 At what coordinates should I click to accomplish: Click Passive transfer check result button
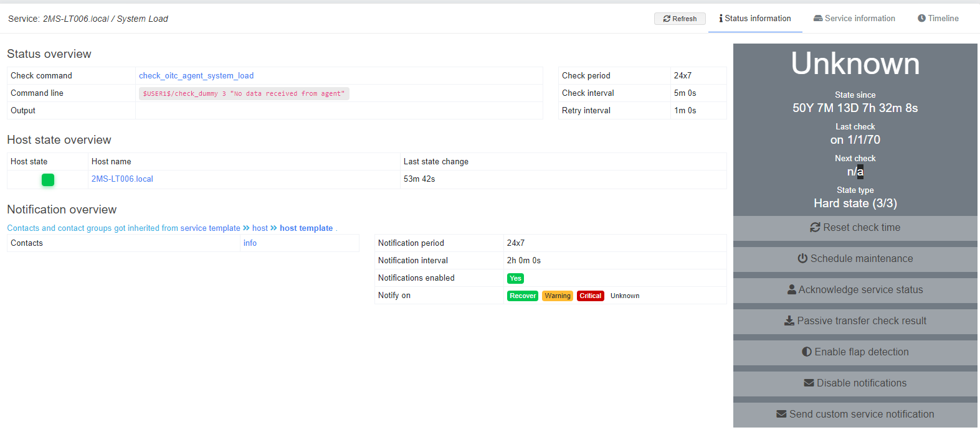[855, 321]
